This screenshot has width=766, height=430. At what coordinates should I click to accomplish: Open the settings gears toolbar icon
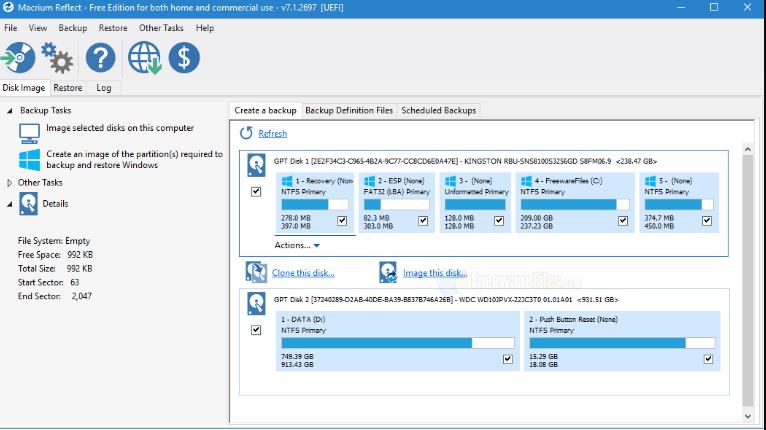coord(57,58)
